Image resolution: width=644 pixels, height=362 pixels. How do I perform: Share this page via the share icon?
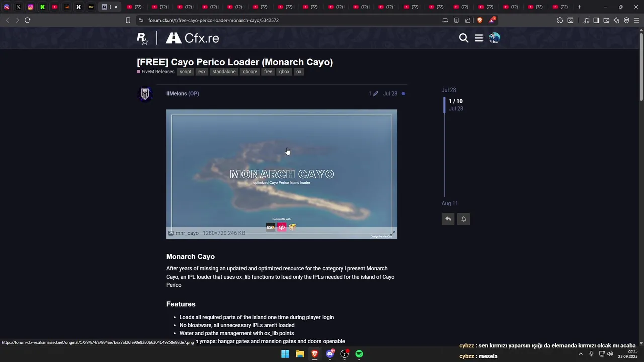pyautogui.click(x=468, y=20)
